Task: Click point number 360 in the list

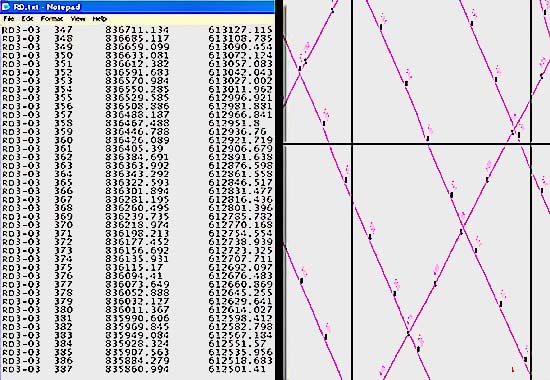Action: click(x=63, y=140)
